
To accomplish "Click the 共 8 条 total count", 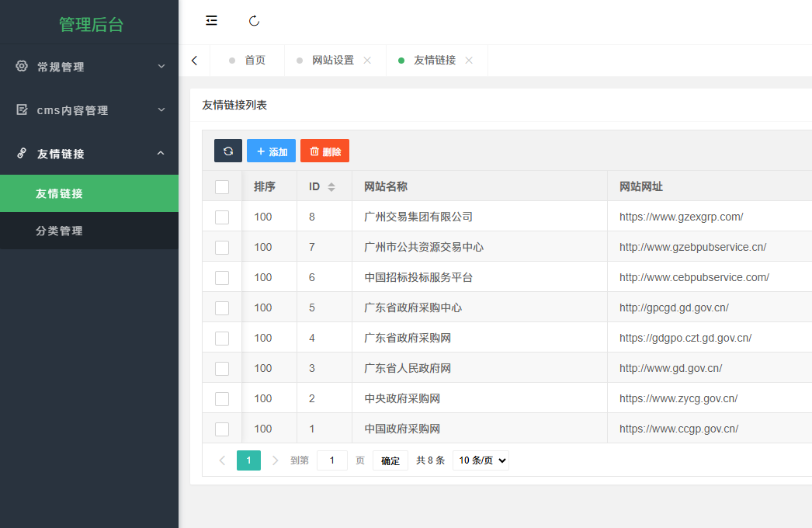I will click(430, 460).
